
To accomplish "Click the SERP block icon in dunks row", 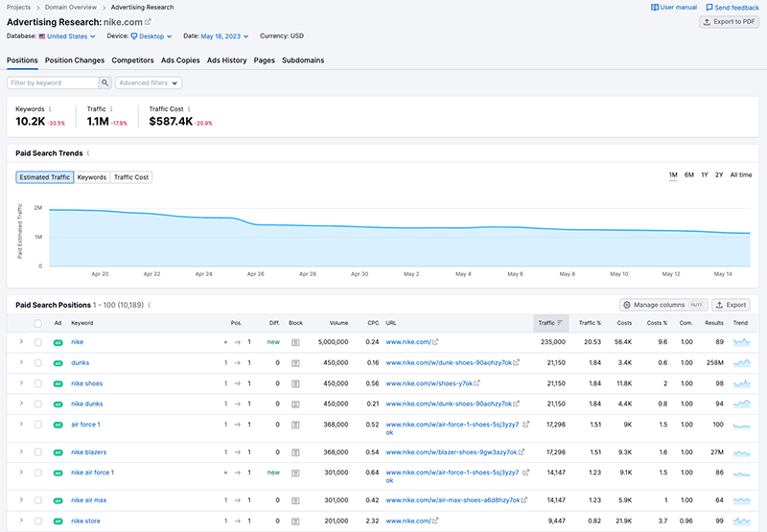I will pos(295,363).
